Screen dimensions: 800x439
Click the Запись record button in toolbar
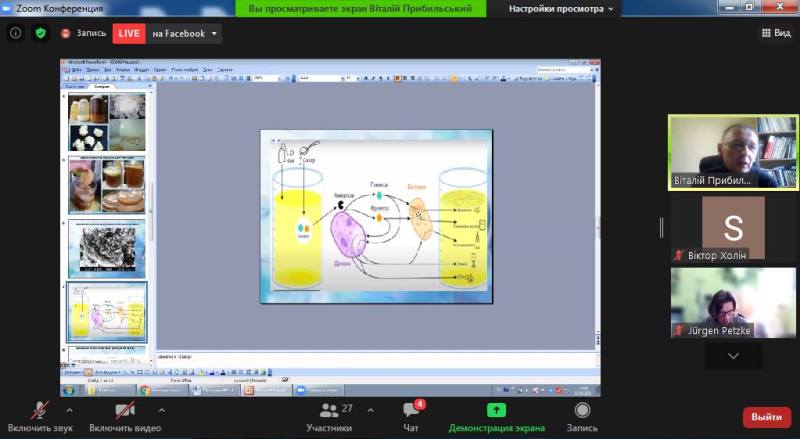coord(582,417)
